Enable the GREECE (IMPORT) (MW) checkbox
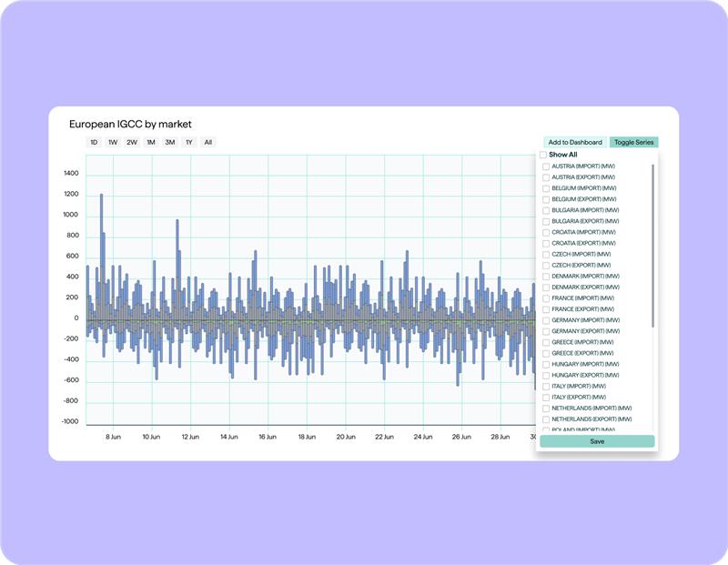Viewport: 728px width, 565px height. click(546, 342)
